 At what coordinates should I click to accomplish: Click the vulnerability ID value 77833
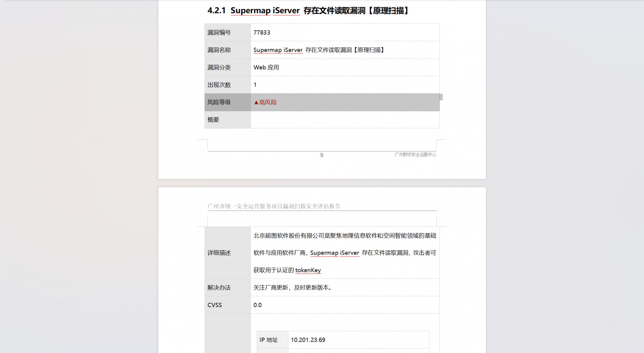pyautogui.click(x=262, y=33)
